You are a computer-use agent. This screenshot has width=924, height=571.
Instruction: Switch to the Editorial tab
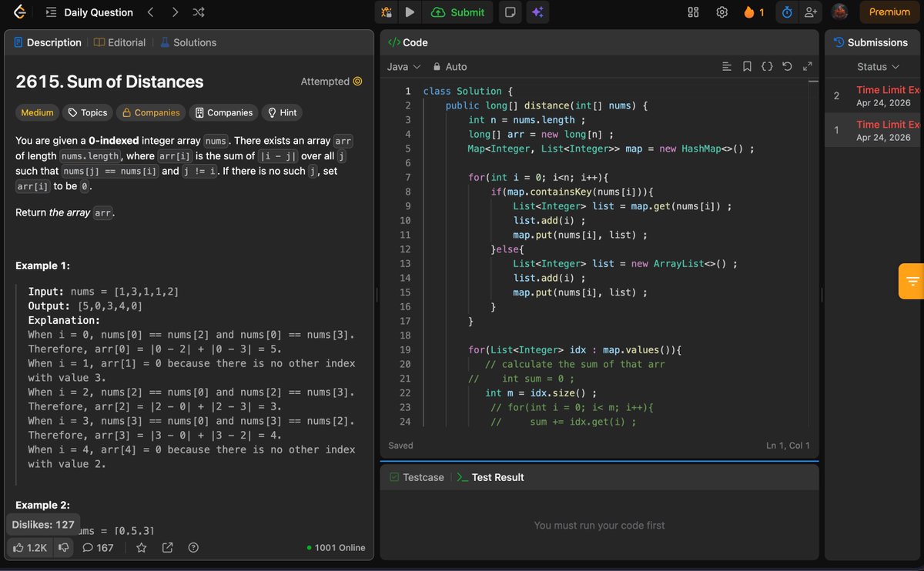119,42
